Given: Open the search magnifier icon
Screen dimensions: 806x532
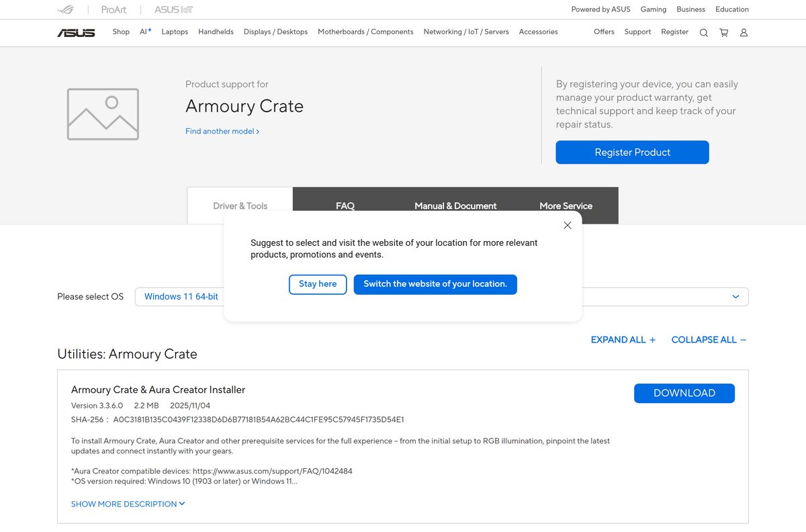Looking at the screenshot, I should click(703, 32).
